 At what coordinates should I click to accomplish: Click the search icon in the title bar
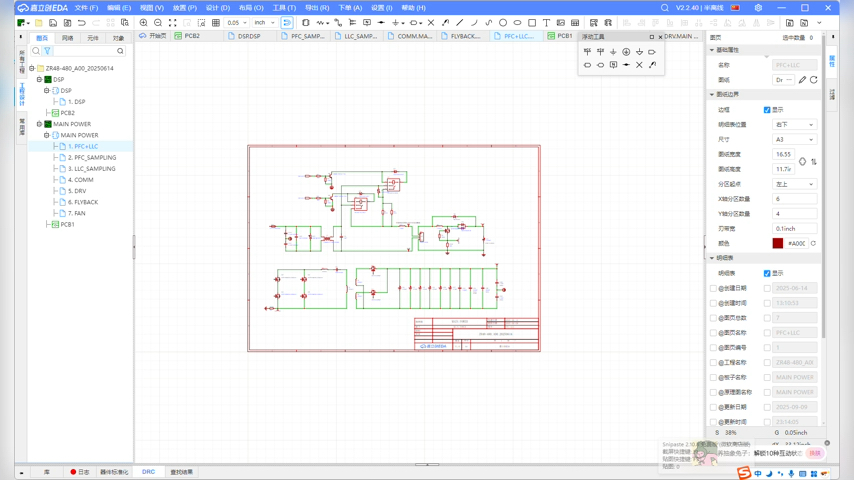664,8
